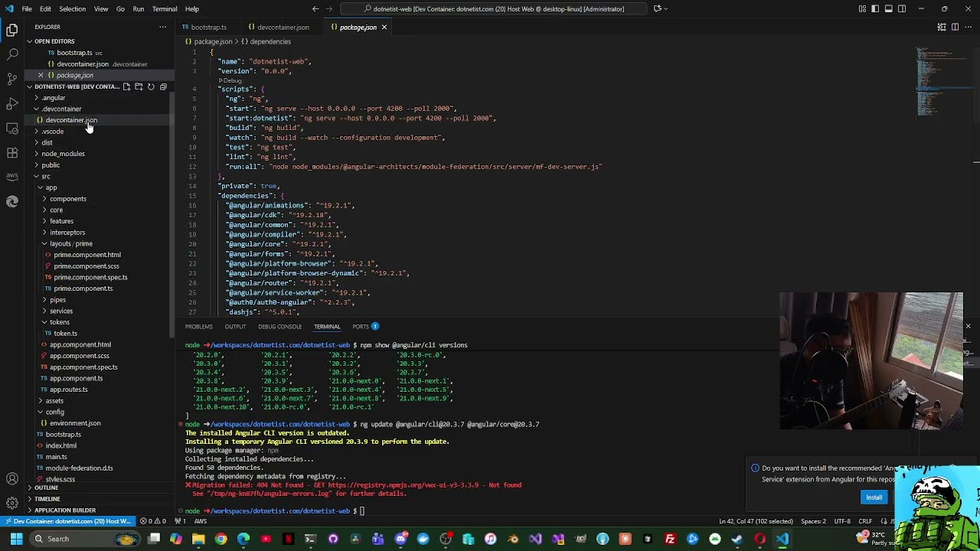Open the Source Control view
980x551 pixels.
tap(12, 79)
